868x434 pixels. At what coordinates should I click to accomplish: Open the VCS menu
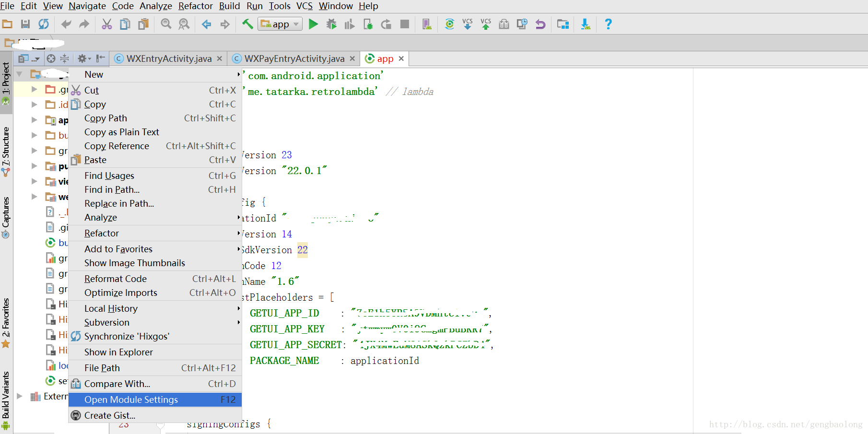pyautogui.click(x=305, y=6)
